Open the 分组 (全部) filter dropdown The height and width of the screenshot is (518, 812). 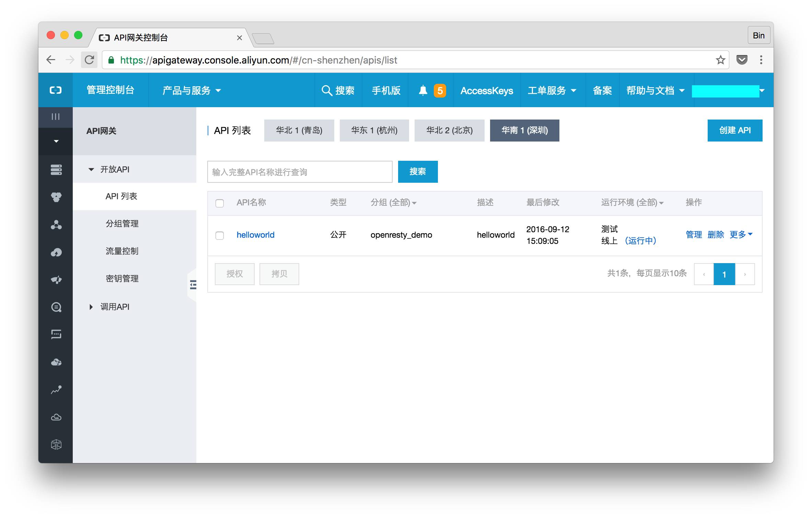point(394,202)
